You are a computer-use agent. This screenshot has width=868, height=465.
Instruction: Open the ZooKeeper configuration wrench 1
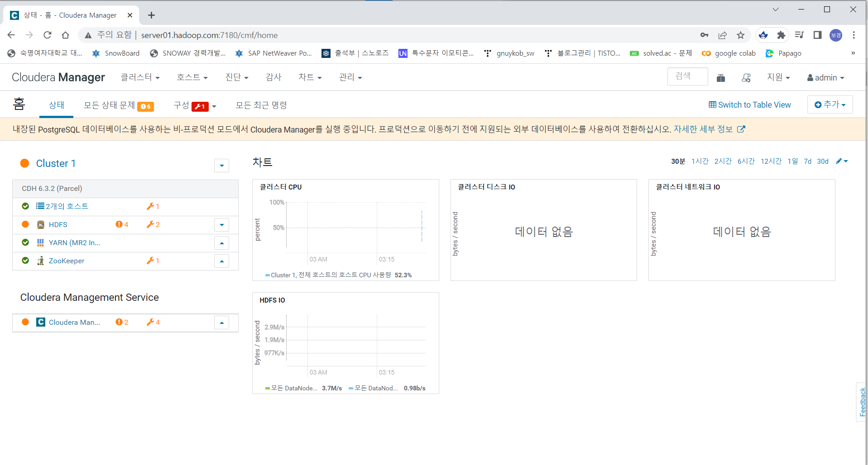[x=153, y=261]
